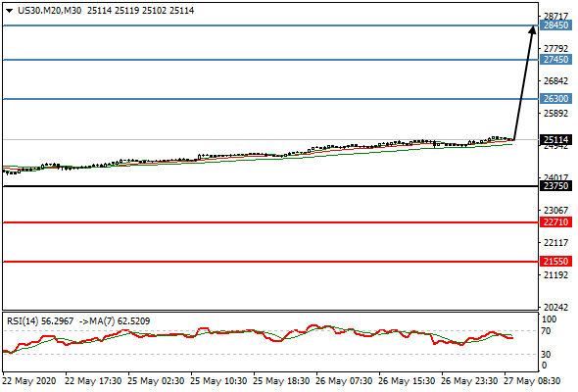Select the 28450 blue price label
The width and height of the screenshot is (578, 392).
click(x=555, y=25)
